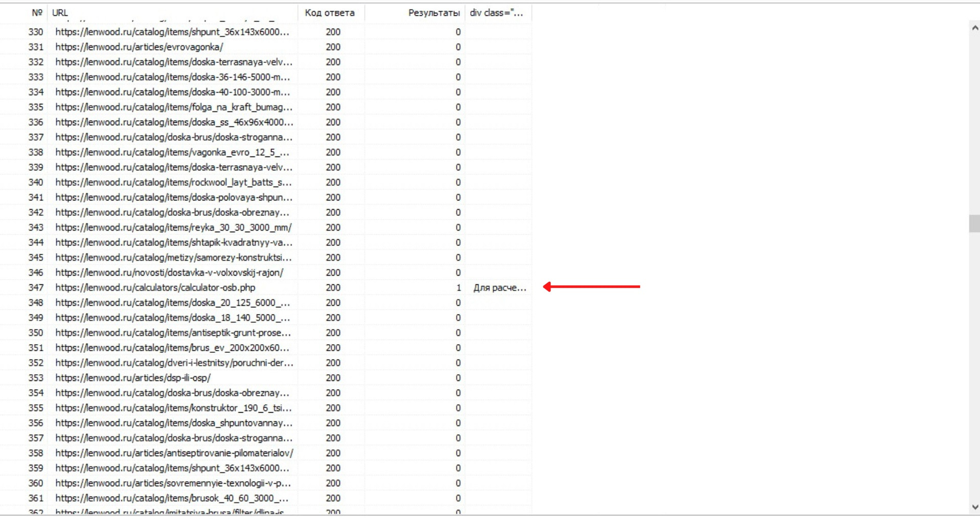Screen dimensions: 980x519
Task: Select row 341 doska-polovaya-shpun URL
Action: 174,197
